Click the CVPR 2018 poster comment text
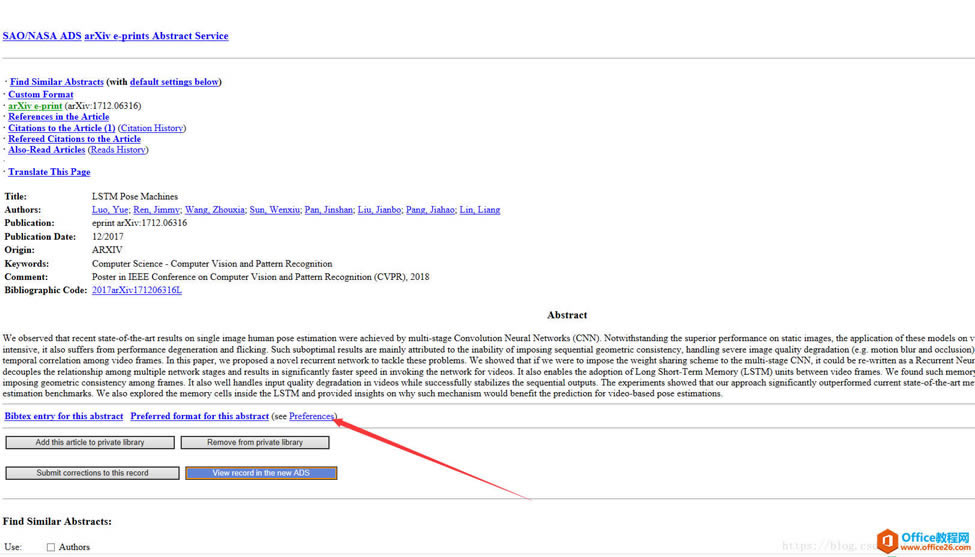 click(x=261, y=277)
